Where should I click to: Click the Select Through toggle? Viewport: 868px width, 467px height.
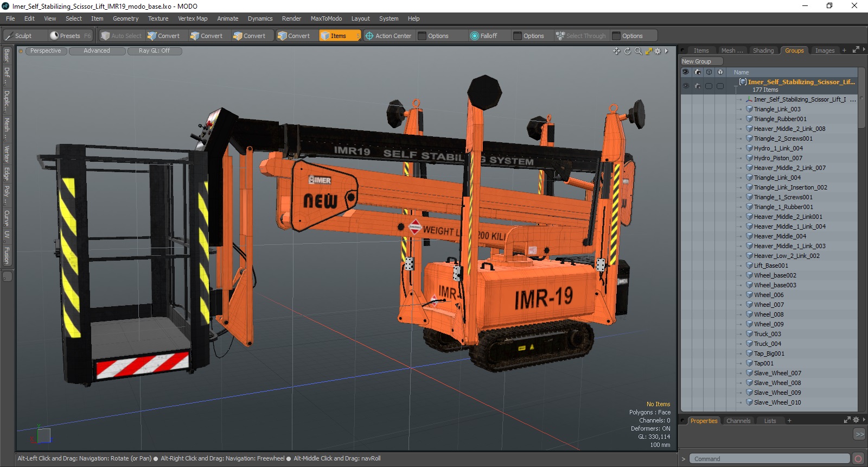click(581, 36)
